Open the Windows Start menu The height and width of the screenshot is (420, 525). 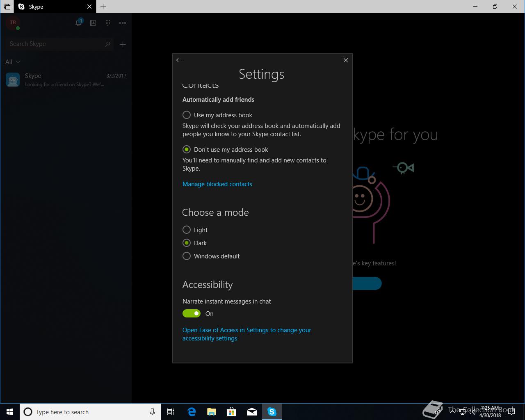coord(10,412)
